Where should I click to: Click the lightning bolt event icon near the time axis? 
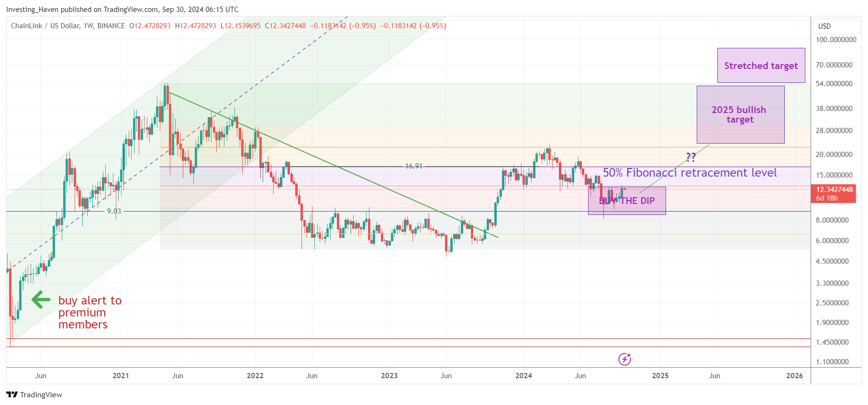pyautogui.click(x=624, y=359)
